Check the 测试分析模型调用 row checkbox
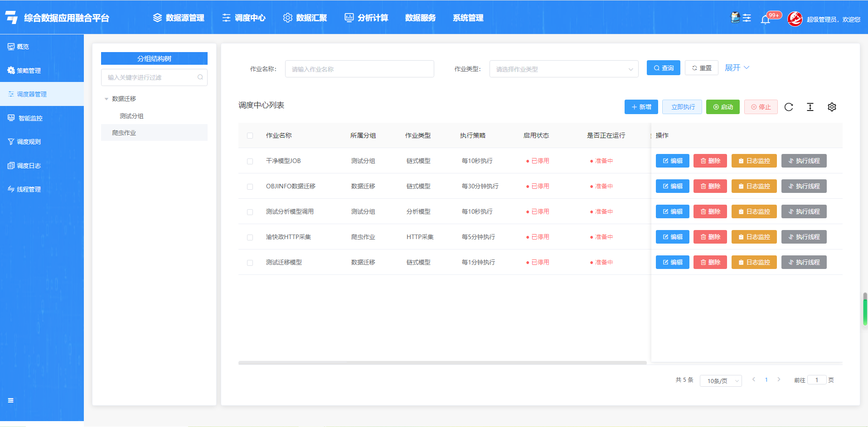This screenshot has height=427, width=868. tap(250, 212)
